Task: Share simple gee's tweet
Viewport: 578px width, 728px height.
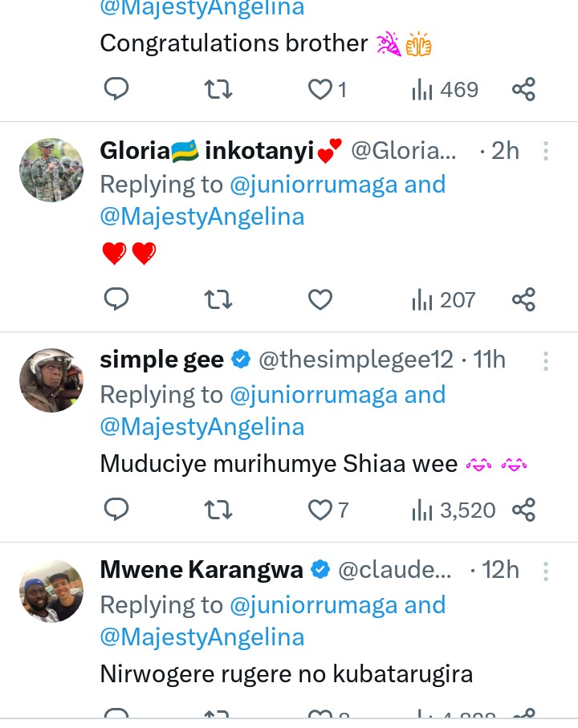Action: 523,510
